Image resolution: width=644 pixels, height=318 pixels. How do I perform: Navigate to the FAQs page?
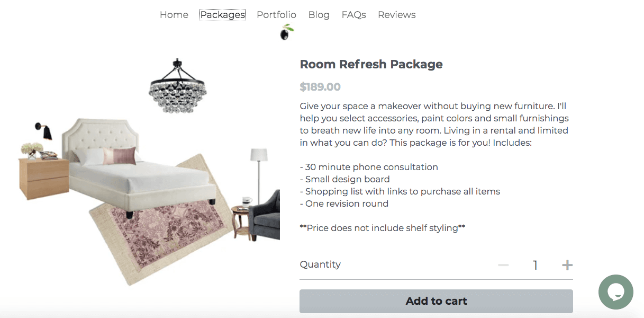click(353, 14)
